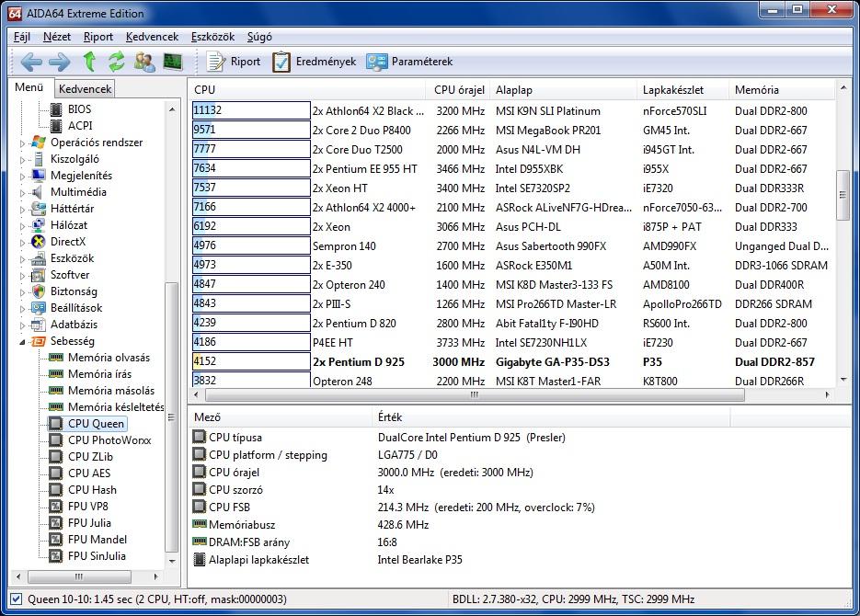860x616 pixels.
Task: Open the Riport menu
Action: [98, 37]
